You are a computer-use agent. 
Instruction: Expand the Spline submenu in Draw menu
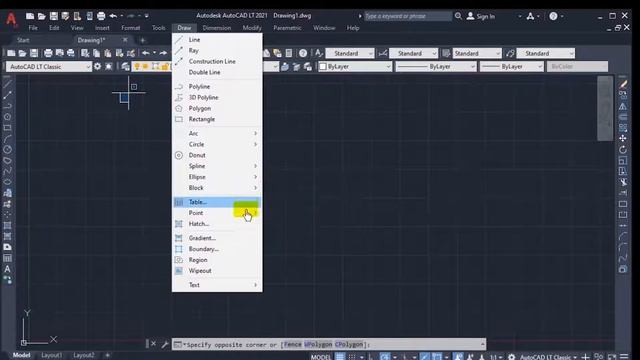(x=217, y=166)
